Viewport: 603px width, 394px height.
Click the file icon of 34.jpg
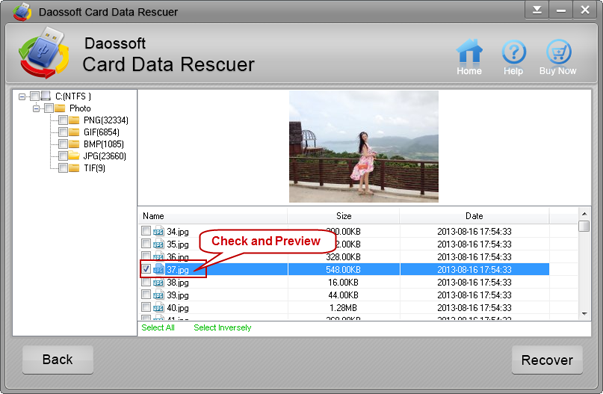pos(158,231)
